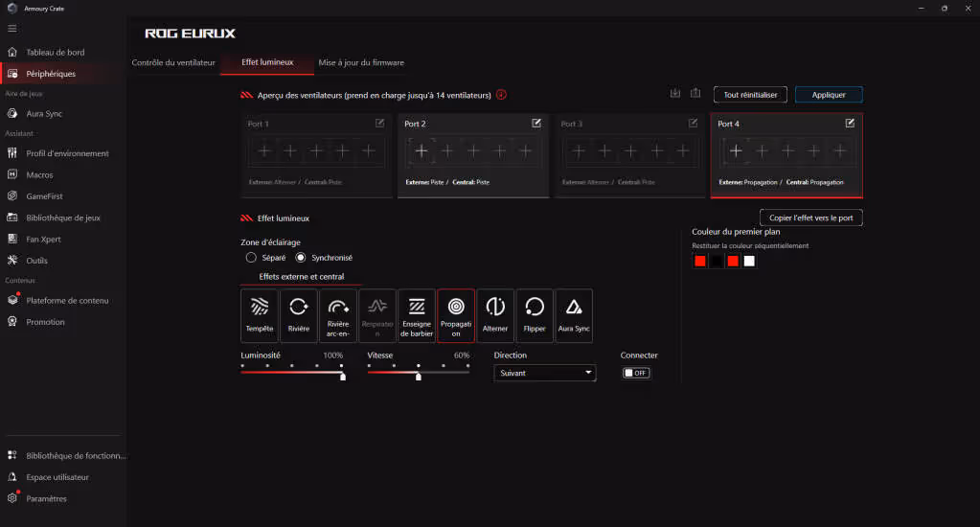Adjust the Luminosité slider handle

pyautogui.click(x=343, y=377)
